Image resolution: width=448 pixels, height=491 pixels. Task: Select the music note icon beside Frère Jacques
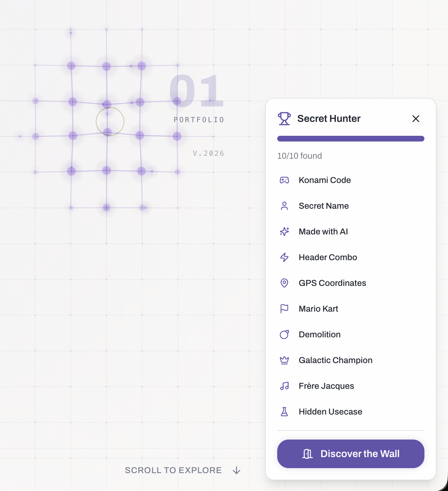coord(284,386)
